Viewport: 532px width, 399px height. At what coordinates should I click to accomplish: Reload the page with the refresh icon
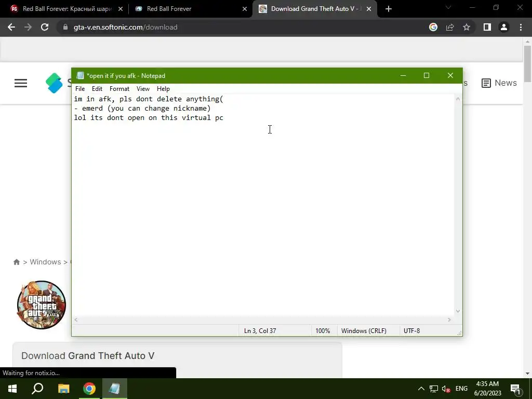point(45,27)
